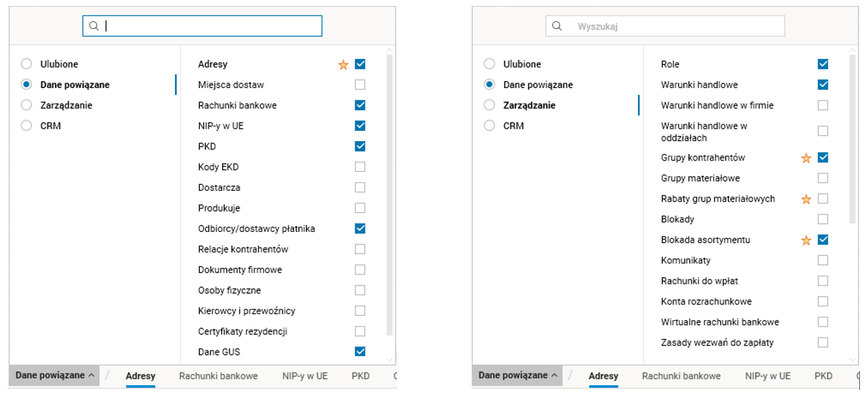Open the PKD tab in right panel

click(823, 377)
